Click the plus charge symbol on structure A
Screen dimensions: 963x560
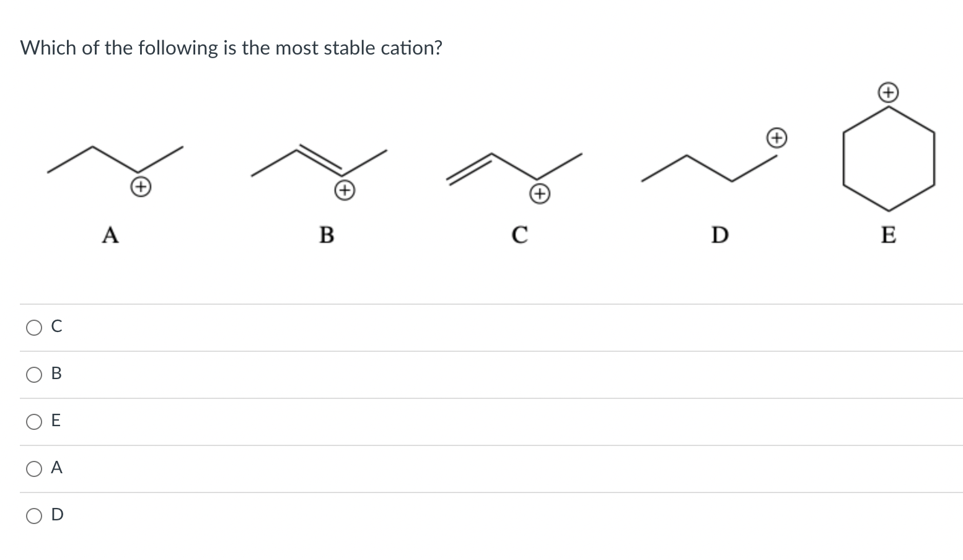click(x=141, y=187)
